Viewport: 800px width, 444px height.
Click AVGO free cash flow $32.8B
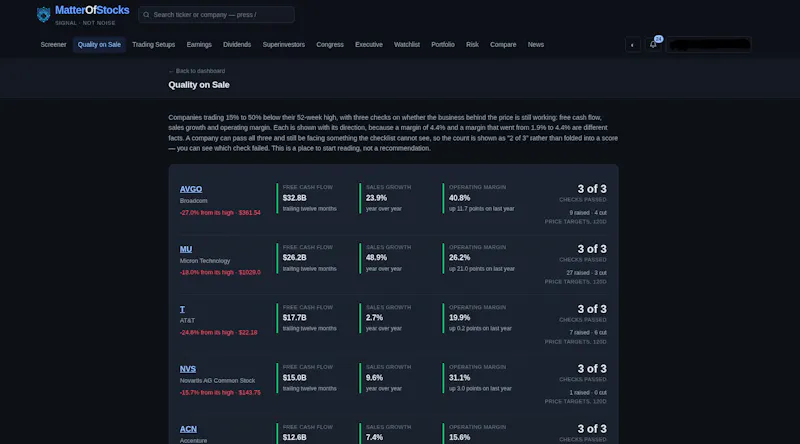pyautogui.click(x=294, y=198)
